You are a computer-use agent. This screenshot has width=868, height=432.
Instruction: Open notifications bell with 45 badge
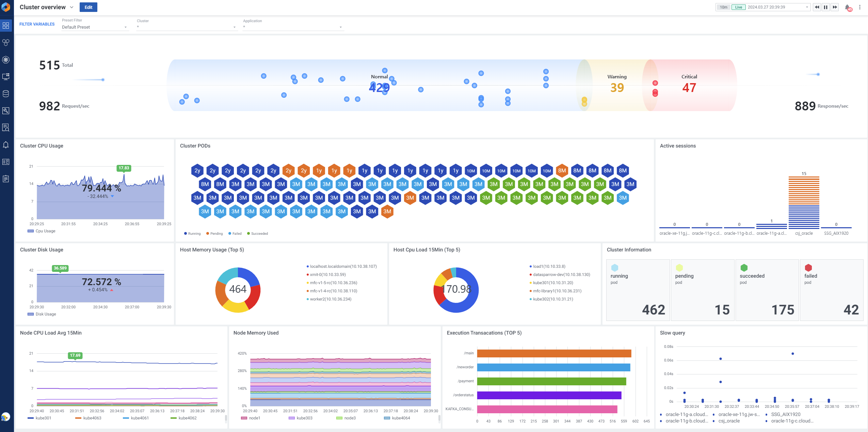click(x=847, y=7)
